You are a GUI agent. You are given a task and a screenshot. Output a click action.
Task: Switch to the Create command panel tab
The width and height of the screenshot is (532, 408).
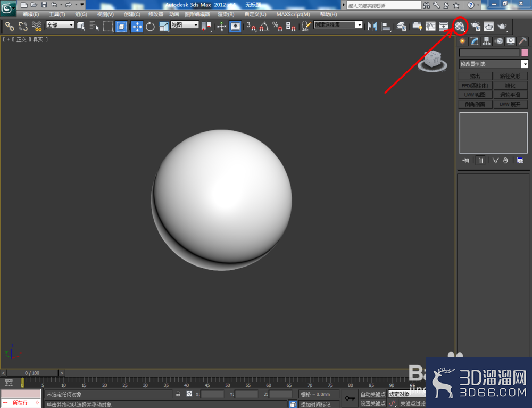tap(462, 41)
